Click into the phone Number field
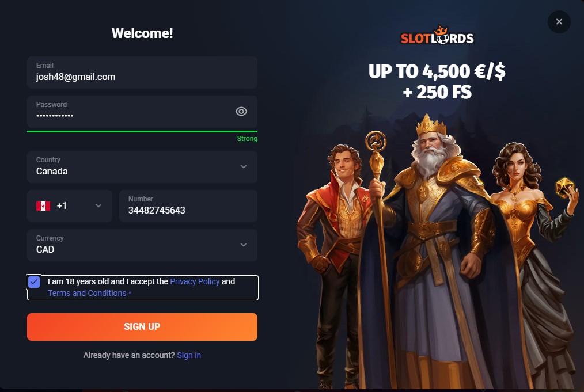The width and height of the screenshot is (584, 392). pyautogui.click(x=188, y=206)
